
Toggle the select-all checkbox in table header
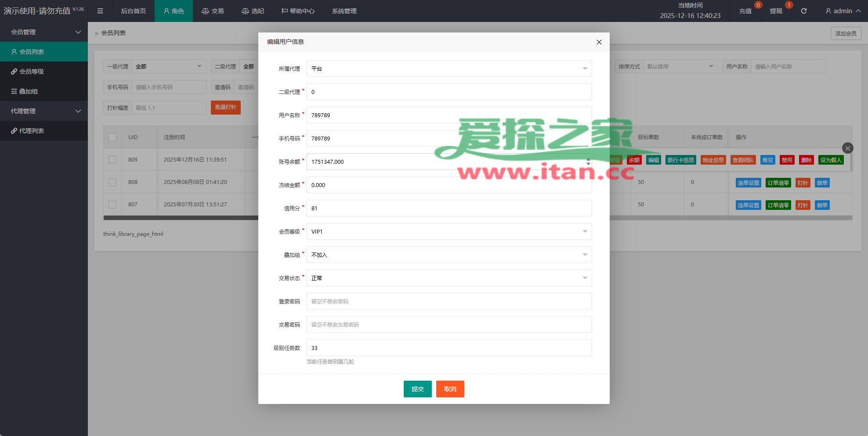coord(112,137)
